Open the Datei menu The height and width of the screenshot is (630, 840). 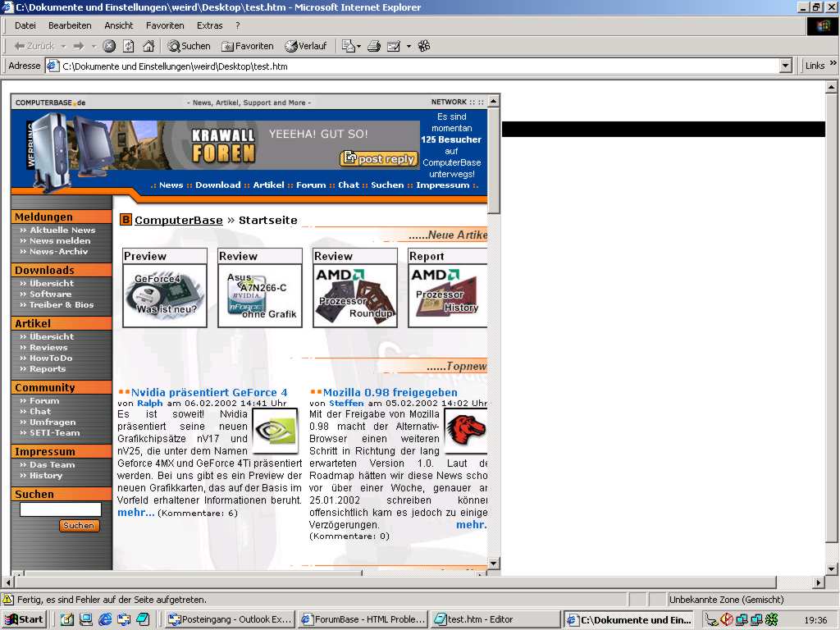pos(25,25)
